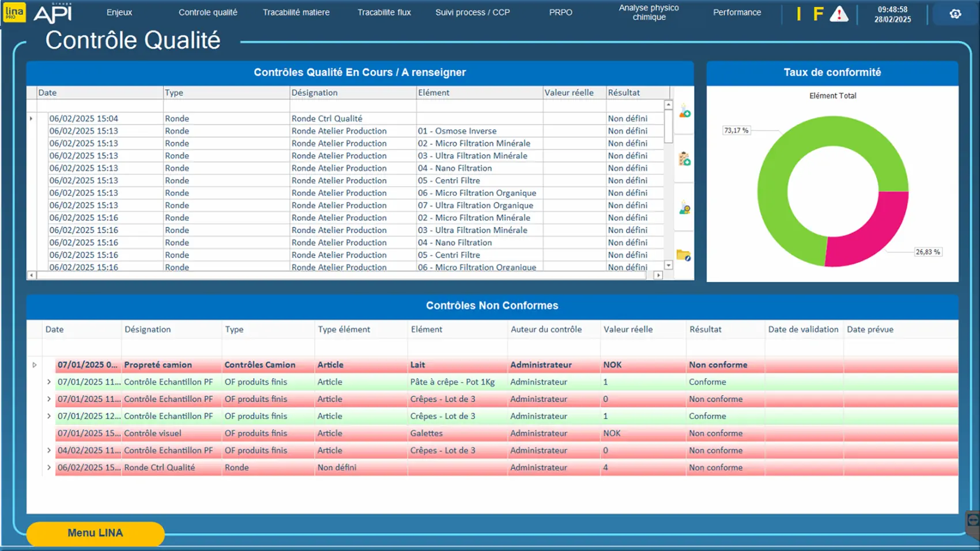This screenshot has height=551, width=980.
Task: Click the warning triangle alert icon
Action: click(x=839, y=14)
